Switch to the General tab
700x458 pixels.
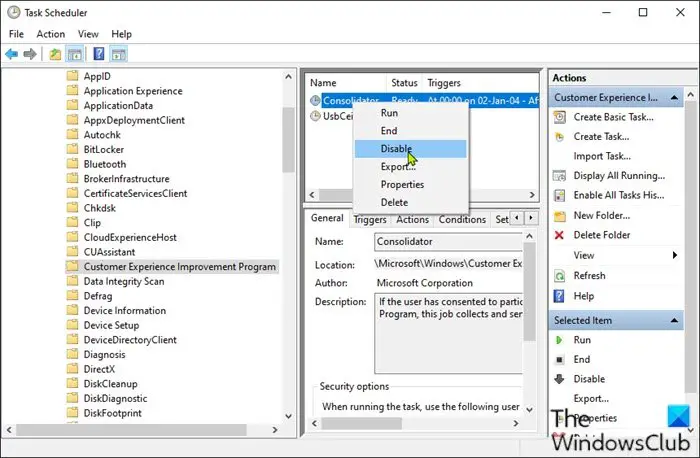(327, 218)
